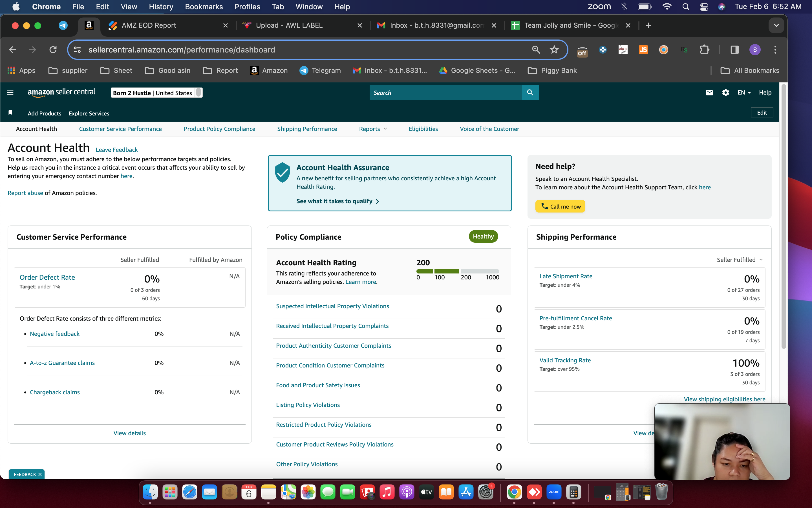Switch to Shipping Performance tab
This screenshot has width=812, height=508.
[307, 129]
